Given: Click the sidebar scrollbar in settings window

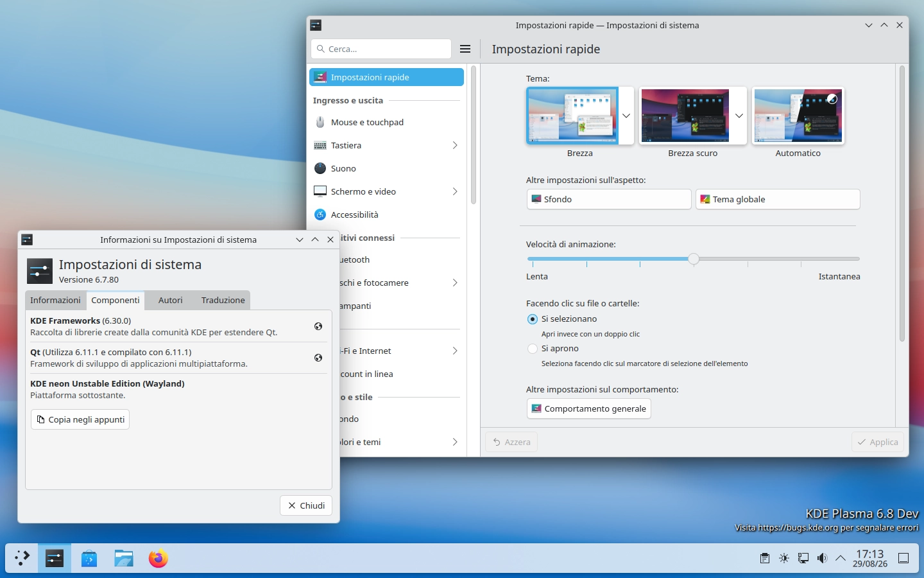Looking at the screenshot, I should (x=474, y=135).
